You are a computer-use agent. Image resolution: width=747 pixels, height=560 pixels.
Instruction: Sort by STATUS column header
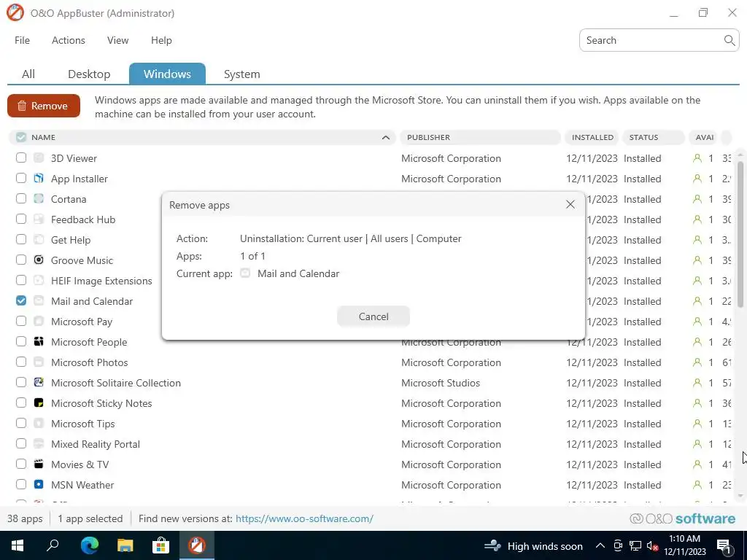(653, 137)
